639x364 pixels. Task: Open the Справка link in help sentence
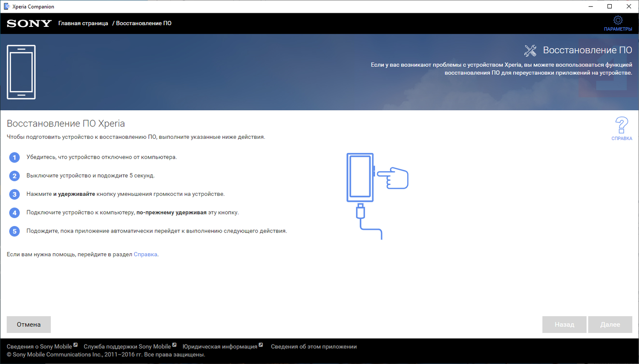tap(145, 254)
